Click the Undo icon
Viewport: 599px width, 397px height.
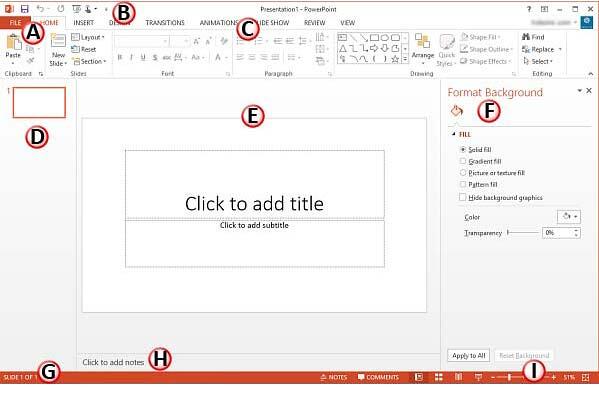tap(40, 9)
